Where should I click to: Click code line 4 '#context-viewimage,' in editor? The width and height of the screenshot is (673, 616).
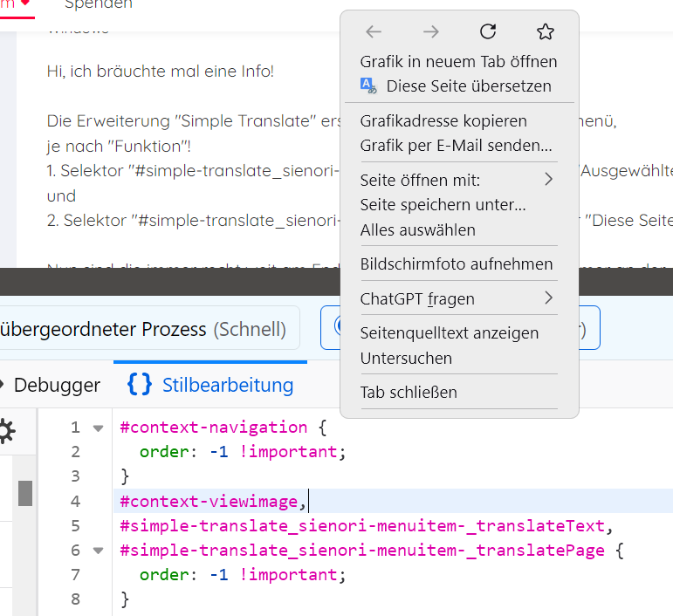[214, 501]
